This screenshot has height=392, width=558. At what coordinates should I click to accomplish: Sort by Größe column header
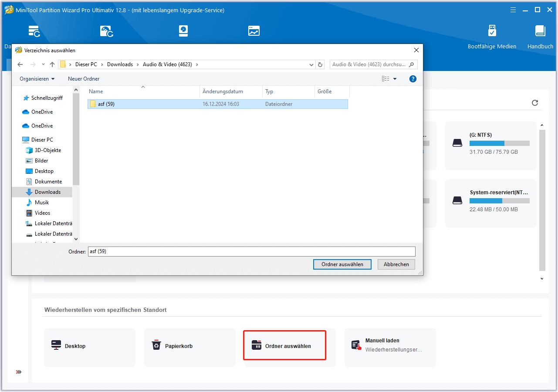(x=332, y=91)
